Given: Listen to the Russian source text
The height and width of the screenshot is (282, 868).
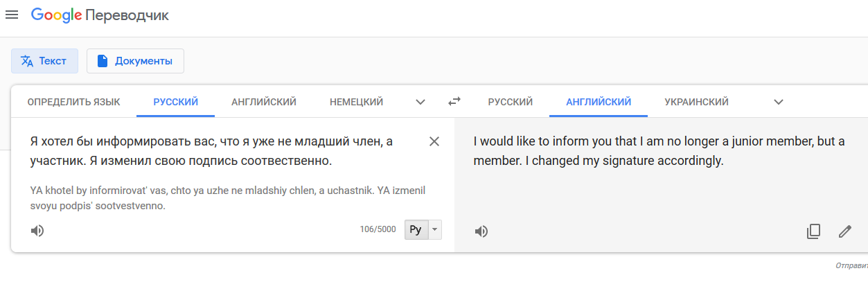Looking at the screenshot, I should click(x=37, y=231).
